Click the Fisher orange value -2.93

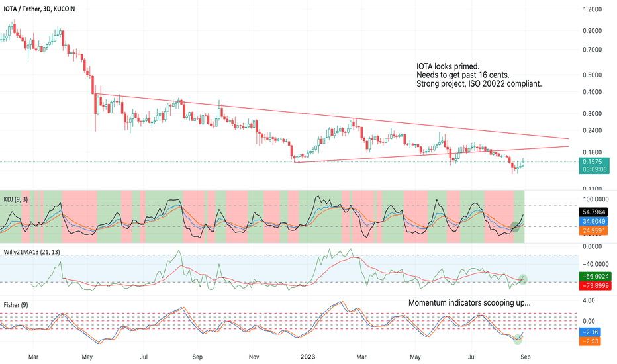click(x=591, y=341)
